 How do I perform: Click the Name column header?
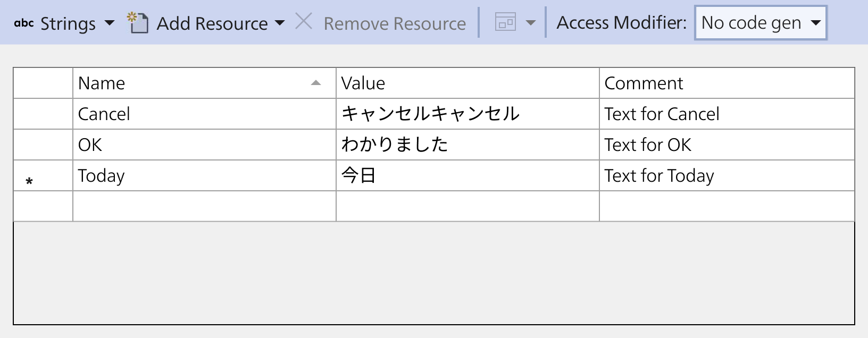[x=204, y=83]
